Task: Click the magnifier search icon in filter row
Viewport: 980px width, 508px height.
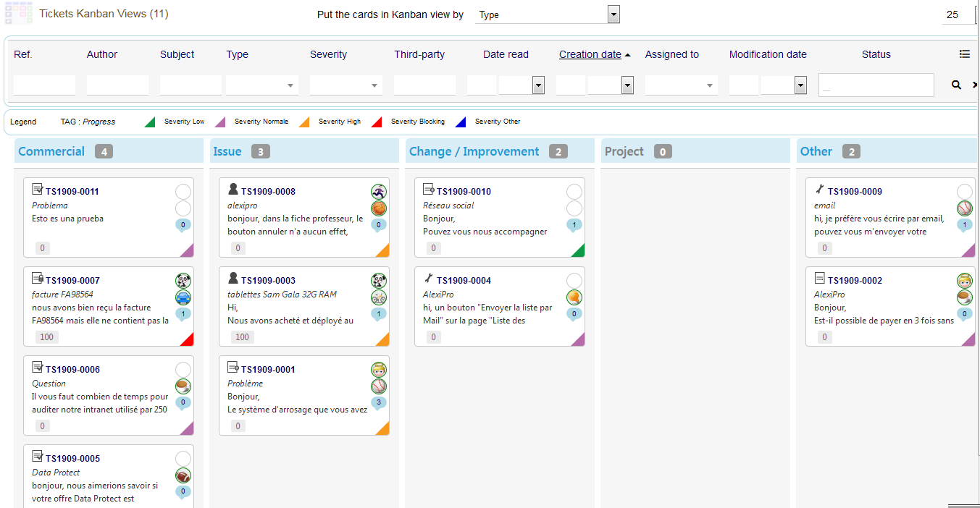Action: coord(956,85)
